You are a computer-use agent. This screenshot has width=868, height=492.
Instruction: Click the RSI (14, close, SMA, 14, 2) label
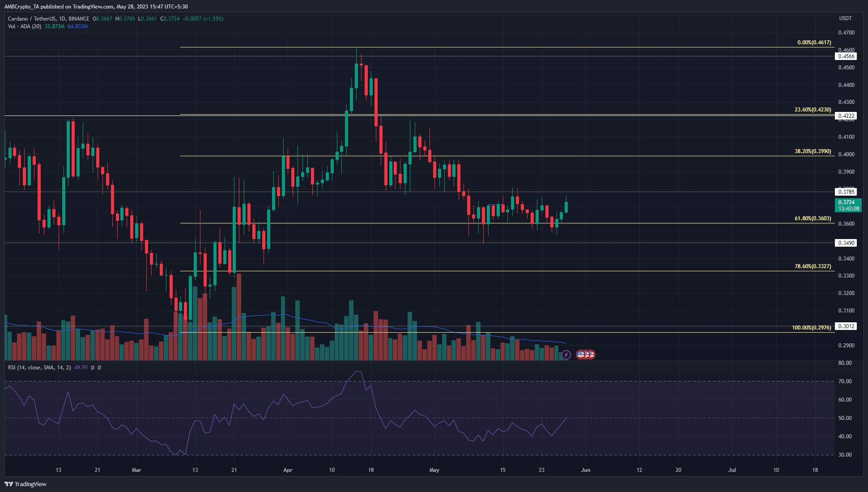pos(39,368)
